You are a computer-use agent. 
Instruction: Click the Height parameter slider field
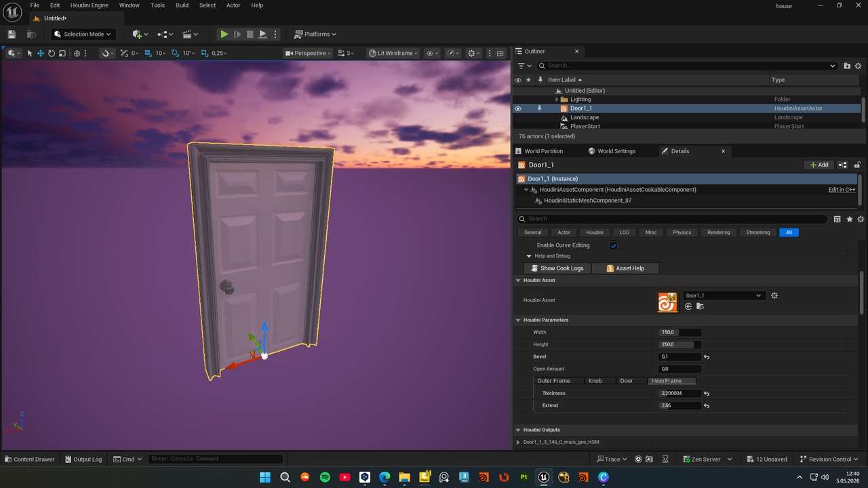pos(680,344)
